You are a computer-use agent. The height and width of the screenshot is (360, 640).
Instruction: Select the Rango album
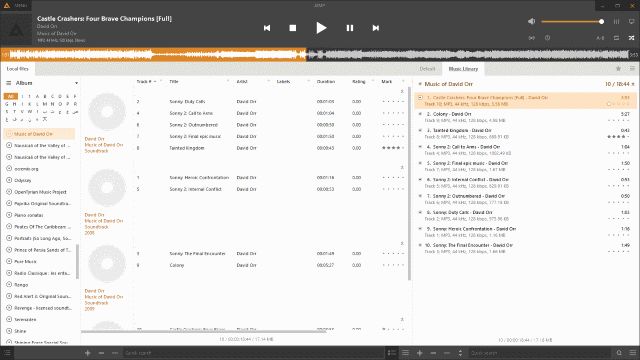39,284
